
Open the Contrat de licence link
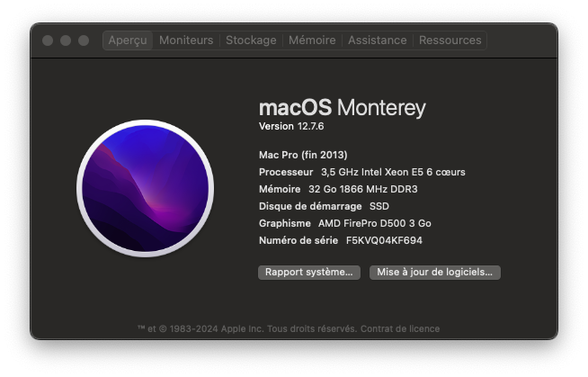[400, 329]
